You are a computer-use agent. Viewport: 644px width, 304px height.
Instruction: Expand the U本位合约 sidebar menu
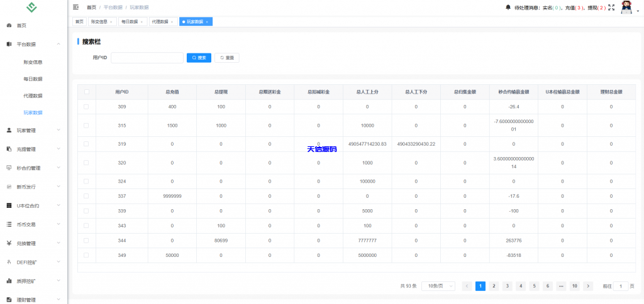coord(58,205)
